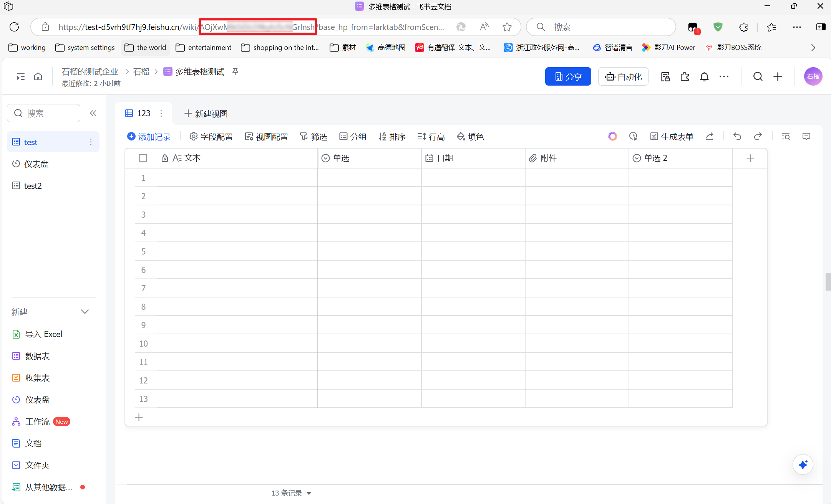The width and height of the screenshot is (831, 504).
Task: Select the test2 table in sidebar
Action: [33, 186]
